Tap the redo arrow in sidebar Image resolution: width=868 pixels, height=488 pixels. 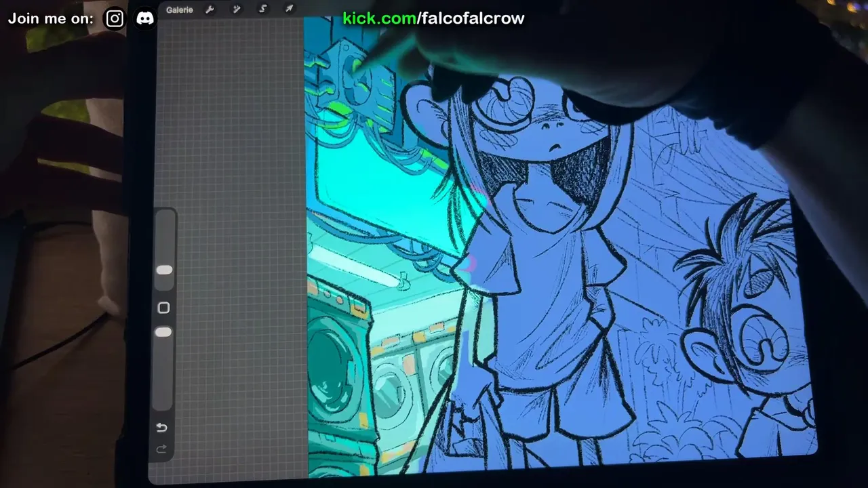(x=161, y=449)
